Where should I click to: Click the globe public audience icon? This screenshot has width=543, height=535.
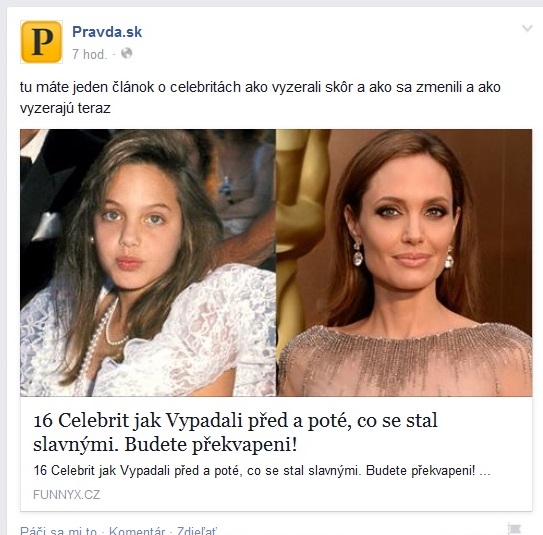pos(126,53)
